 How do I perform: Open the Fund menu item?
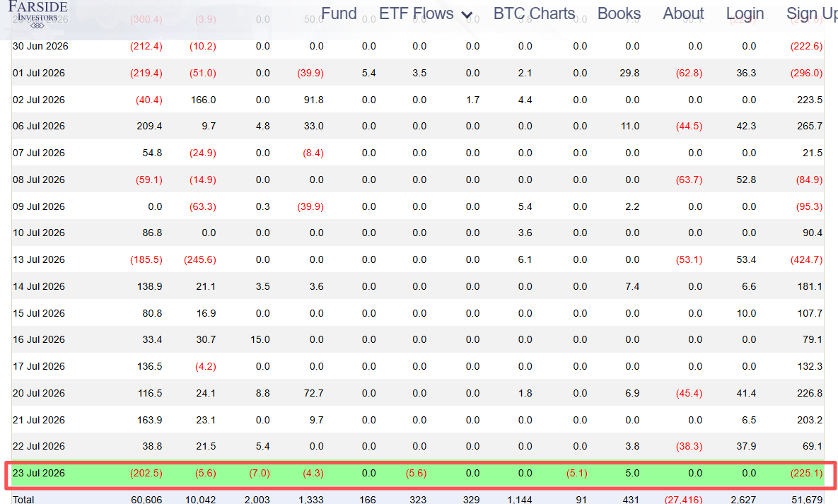click(x=339, y=13)
